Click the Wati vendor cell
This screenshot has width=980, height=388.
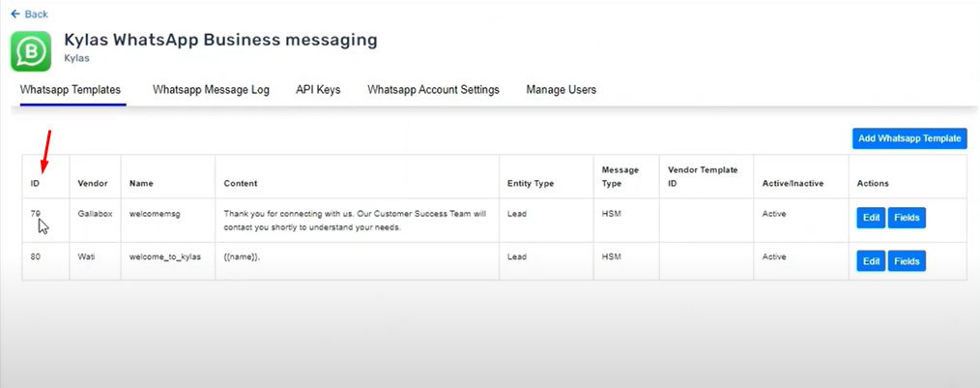click(86, 257)
